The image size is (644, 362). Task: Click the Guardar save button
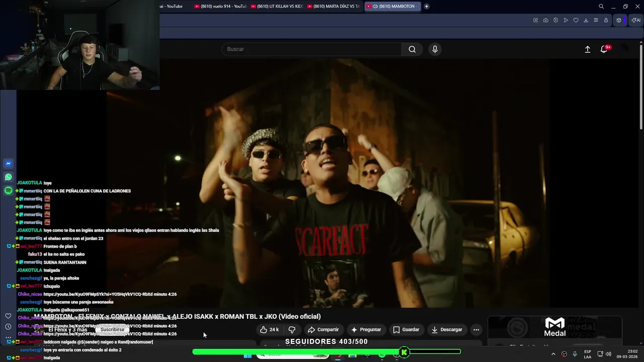[406, 330]
